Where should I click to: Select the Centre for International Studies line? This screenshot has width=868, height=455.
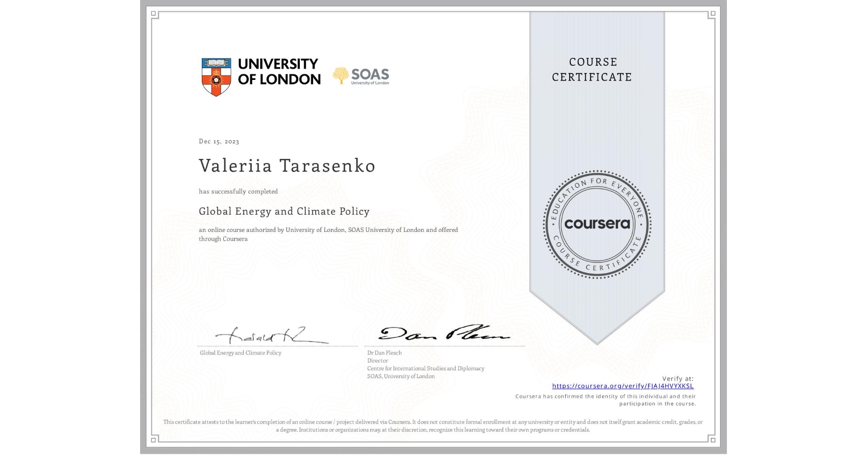coord(425,368)
